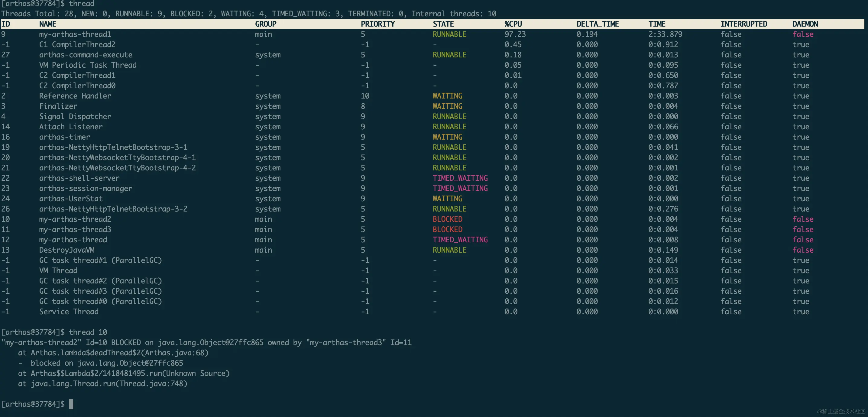Click arthas-NettyHttpTelnetBootstrap-3-1 name
The image size is (868, 417).
click(113, 147)
